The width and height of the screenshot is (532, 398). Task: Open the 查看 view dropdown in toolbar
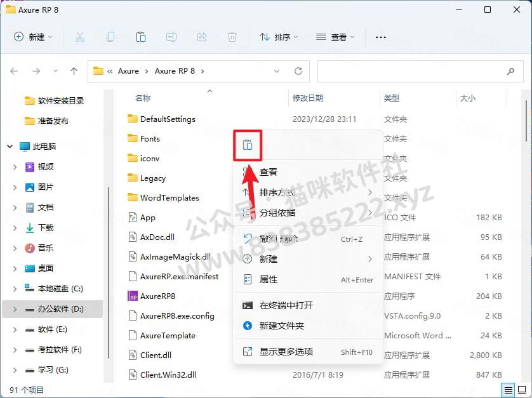click(335, 37)
